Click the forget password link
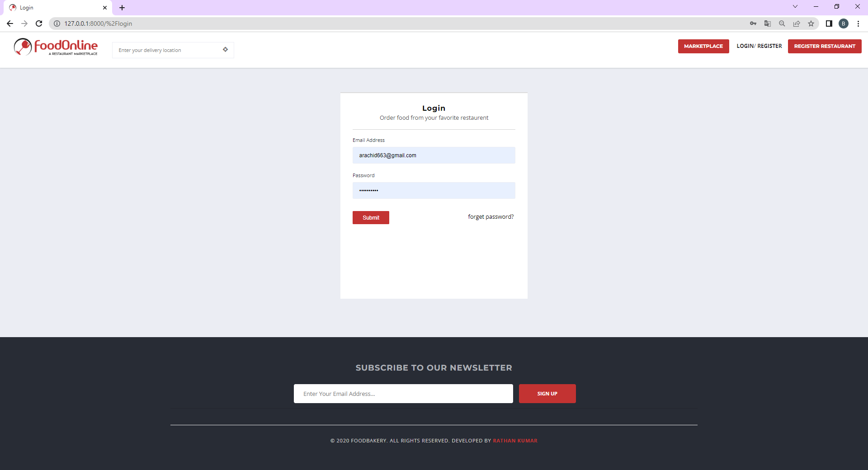The width and height of the screenshot is (868, 470). point(491,216)
